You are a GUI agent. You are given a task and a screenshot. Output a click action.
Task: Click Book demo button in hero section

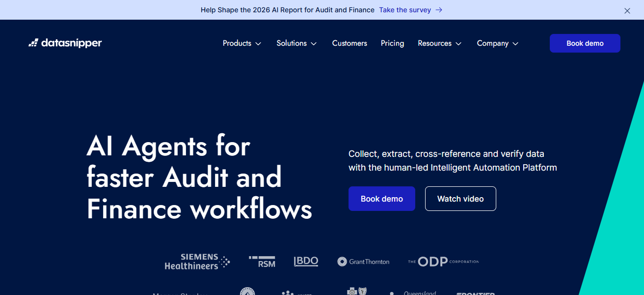pyautogui.click(x=381, y=199)
